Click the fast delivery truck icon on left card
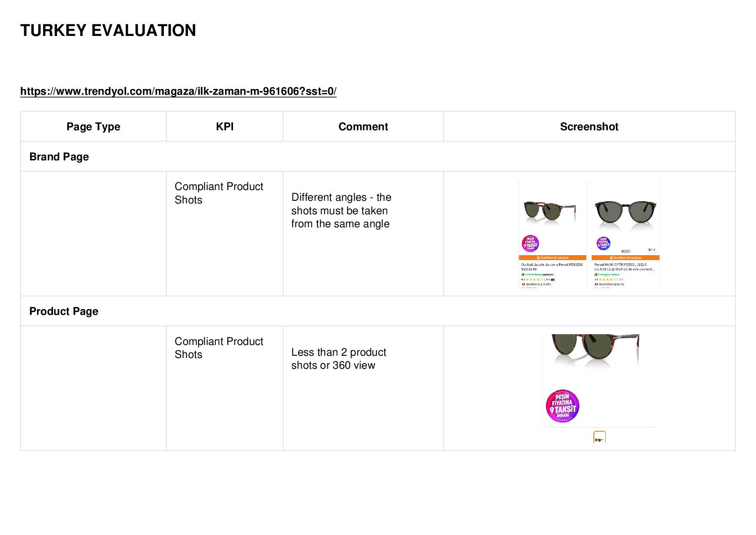The height and width of the screenshot is (535, 756). click(523, 274)
